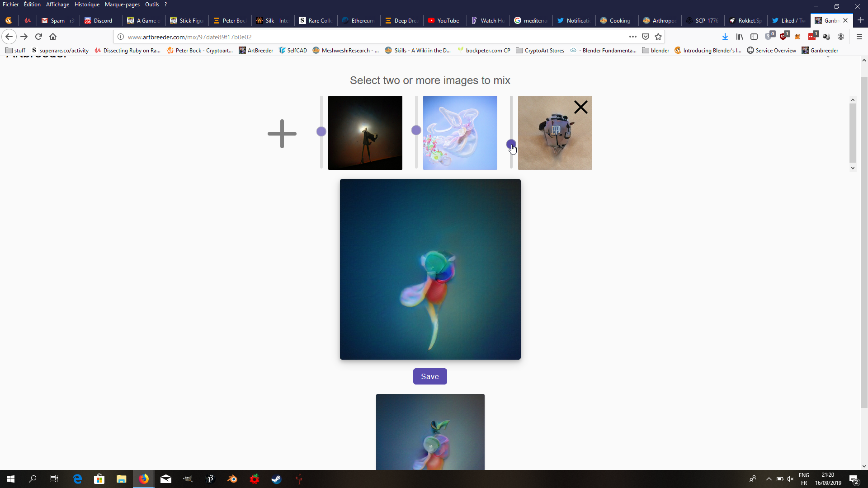The image size is (868, 488).
Task: Open the Firefox hamburger menu
Action: pyautogui.click(x=859, y=37)
